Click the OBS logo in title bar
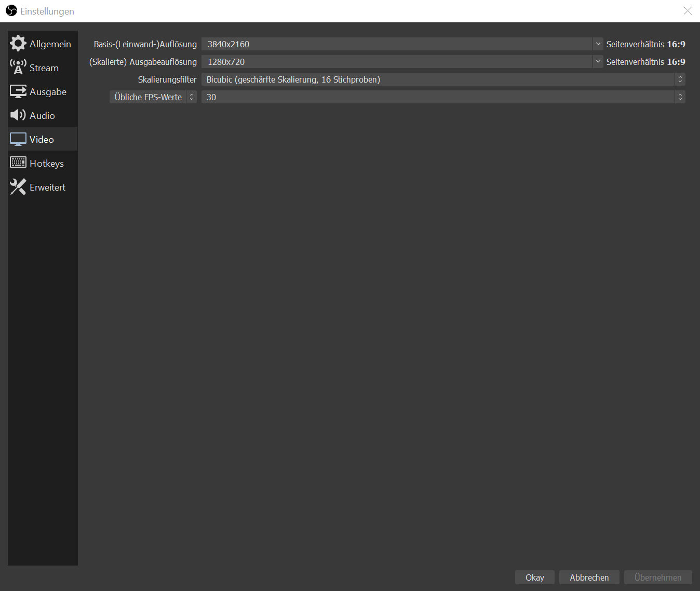The image size is (700, 591). click(x=11, y=11)
